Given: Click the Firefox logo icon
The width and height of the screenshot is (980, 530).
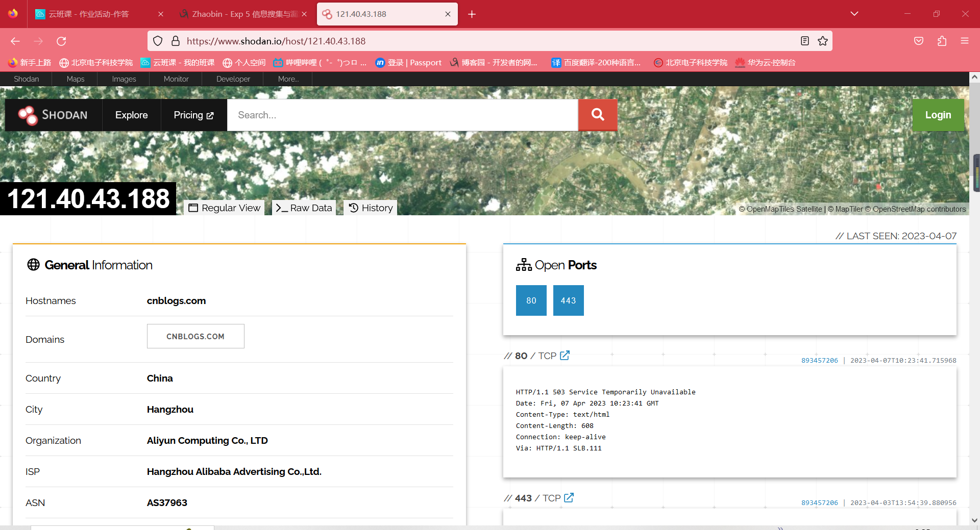Looking at the screenshot, I should (x=13, y=14).
